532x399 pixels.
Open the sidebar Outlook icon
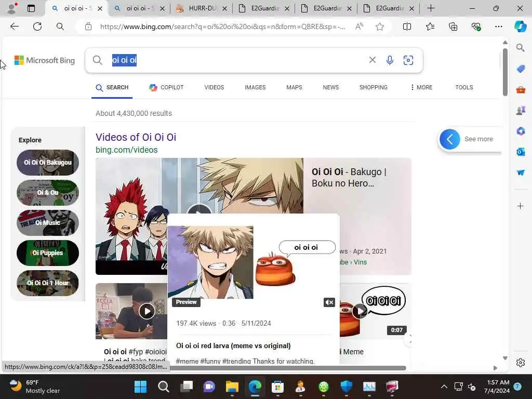pos(521,152)
